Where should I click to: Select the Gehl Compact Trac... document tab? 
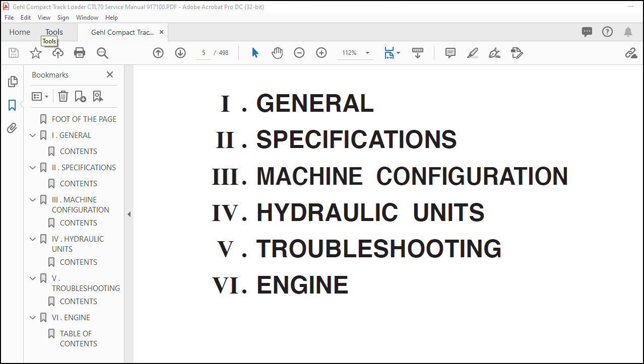122,32
